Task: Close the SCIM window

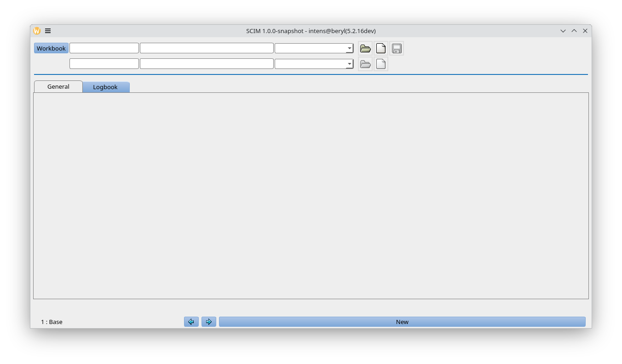Action: [x=585, y=31]
